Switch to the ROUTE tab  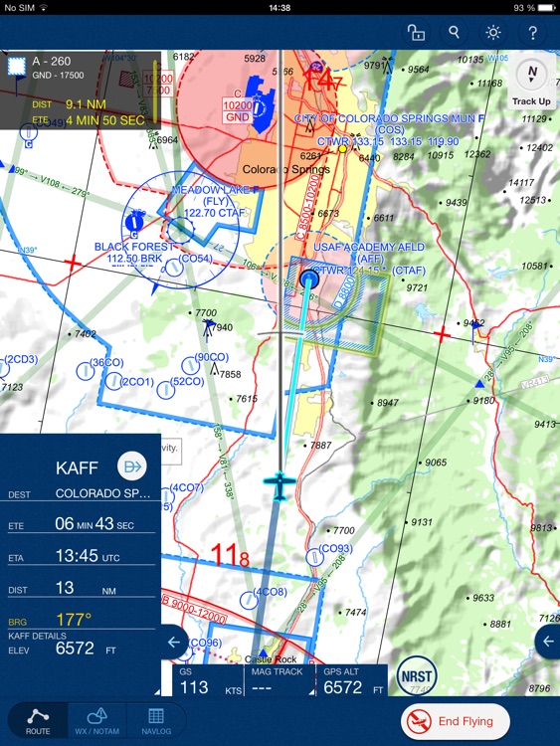click(x=38, y=721)
